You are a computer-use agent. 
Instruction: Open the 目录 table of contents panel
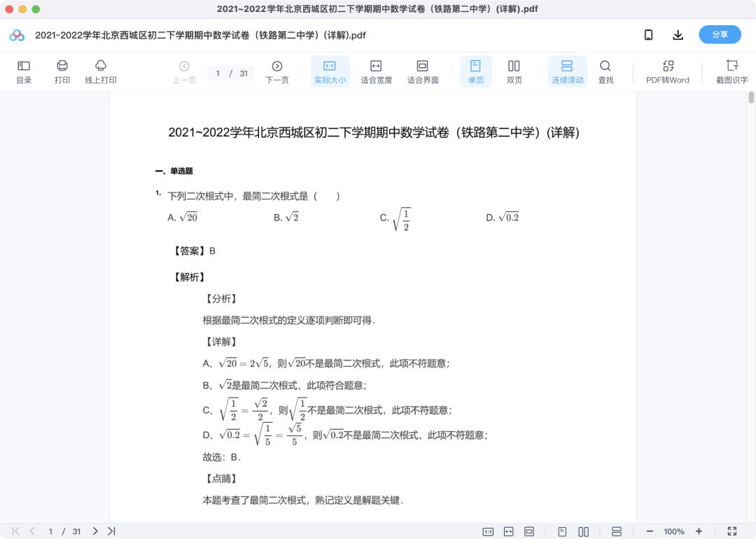(x=24, y=72)
